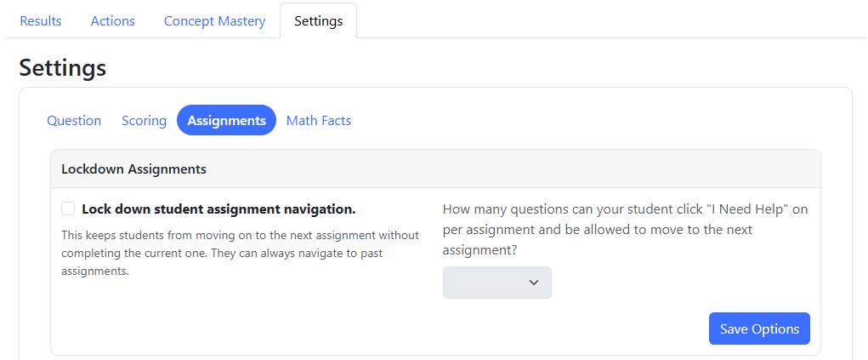Switch to Scoring settings
Viewport: 868px width, 360px height.
pos(144,120)
